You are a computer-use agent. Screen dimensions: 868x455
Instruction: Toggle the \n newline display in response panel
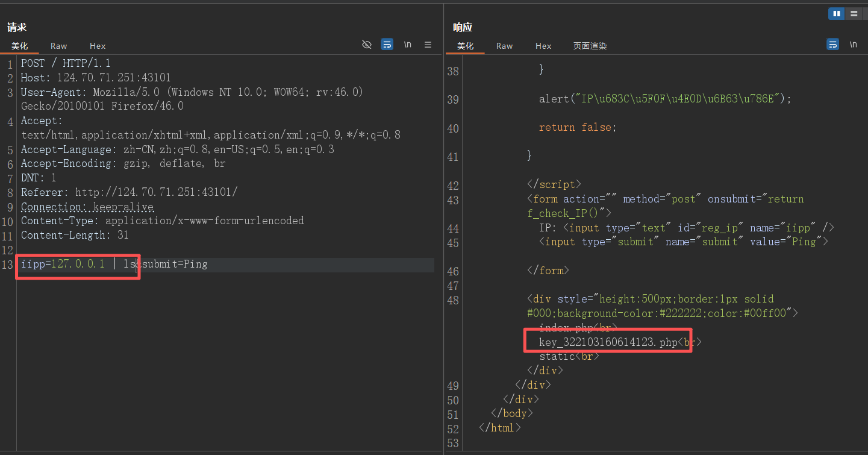click(x=854, y=45)
